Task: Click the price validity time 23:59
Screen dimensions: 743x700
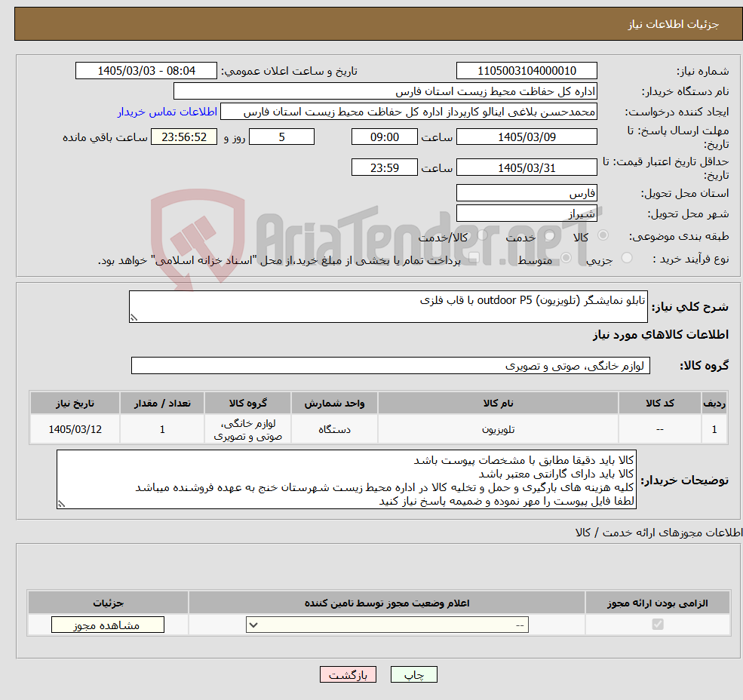Action: (x=384, y=167)
